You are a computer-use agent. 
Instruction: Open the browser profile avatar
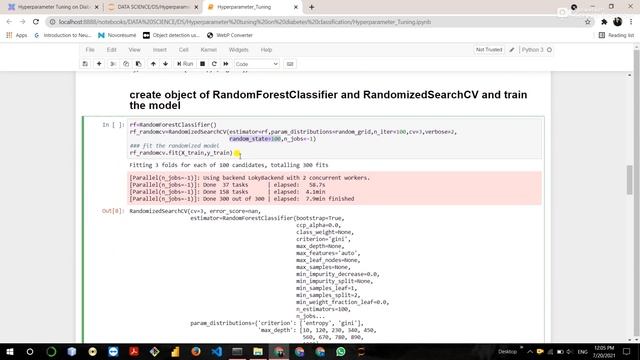pyautogui.click(x=618, y=22)
